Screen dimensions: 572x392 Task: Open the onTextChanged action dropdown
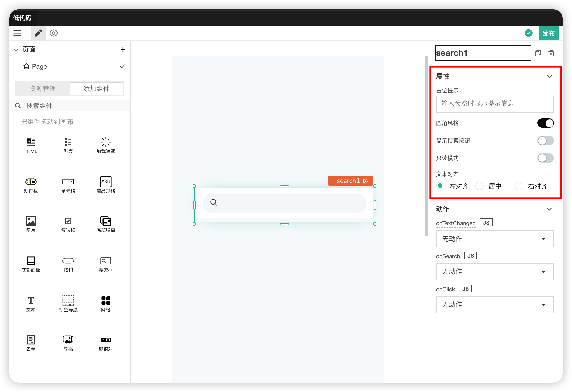point(495,239)
